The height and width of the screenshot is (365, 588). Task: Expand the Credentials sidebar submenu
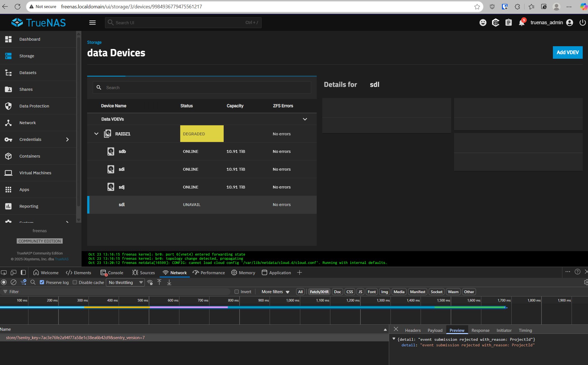click(67, 139)
